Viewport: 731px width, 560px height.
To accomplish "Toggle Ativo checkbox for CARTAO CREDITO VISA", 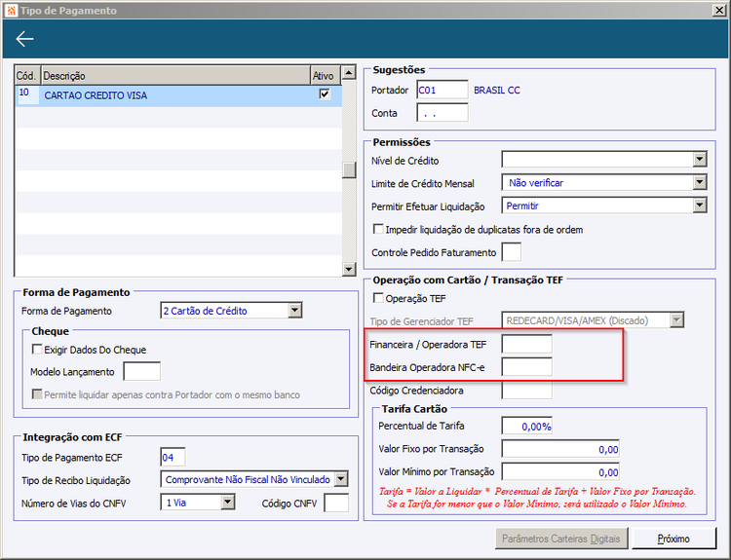I will pos(325,94).
